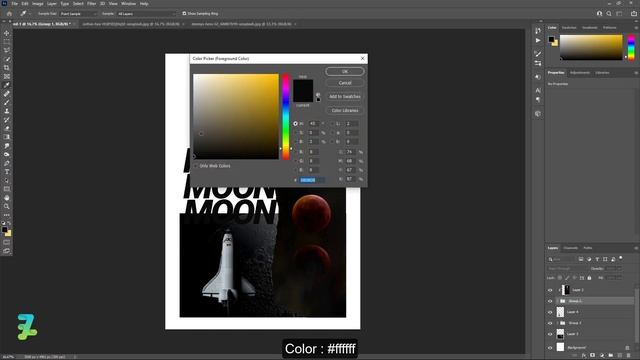Switch to the Adjustments tab
This screenshot has height=360, width=640.
point(580,73)
